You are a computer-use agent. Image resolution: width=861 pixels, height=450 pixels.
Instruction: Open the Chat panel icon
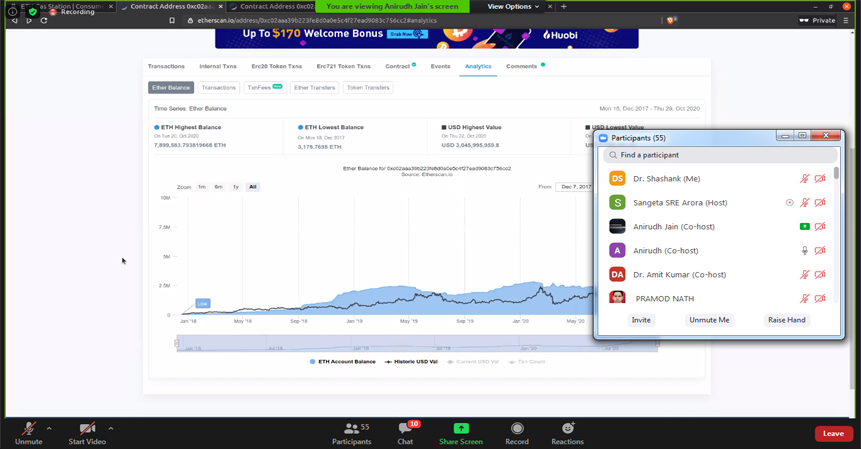(x=404, y=428)
